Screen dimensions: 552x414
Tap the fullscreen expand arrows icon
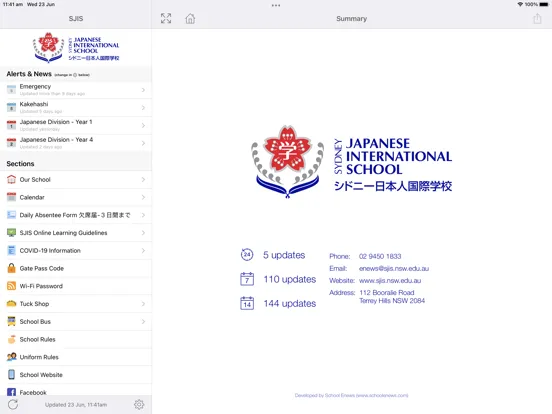click(166, 18)
